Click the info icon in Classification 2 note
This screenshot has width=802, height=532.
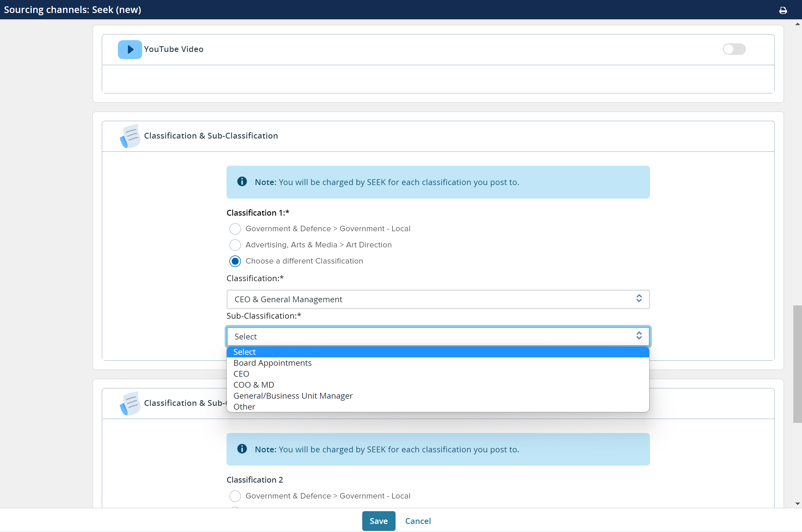(242, 449)
